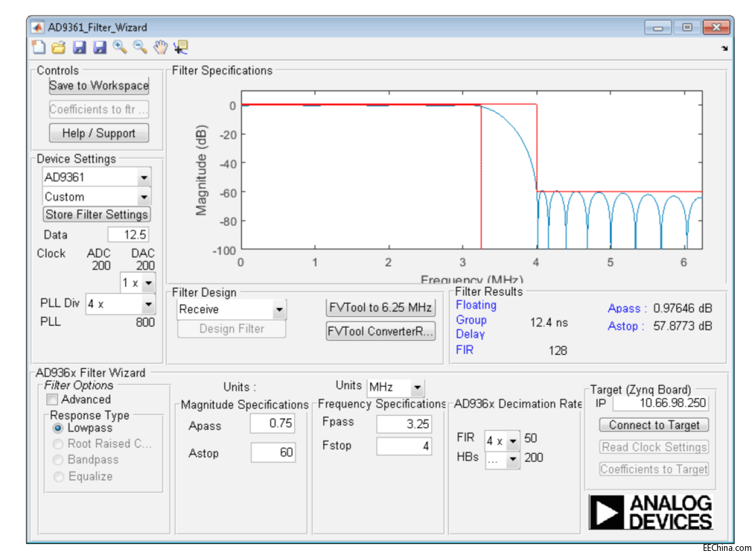Screen dimensions: 756x557
Task: Select the Bandpass response type
Action: tap(58, 460)
